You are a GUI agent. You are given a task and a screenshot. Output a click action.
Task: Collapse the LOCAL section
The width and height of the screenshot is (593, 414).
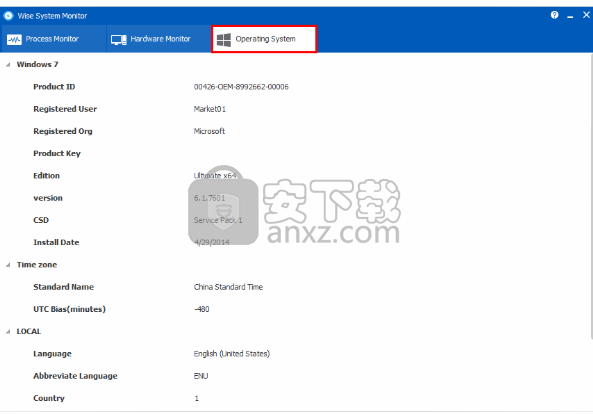tap(8, 332)
